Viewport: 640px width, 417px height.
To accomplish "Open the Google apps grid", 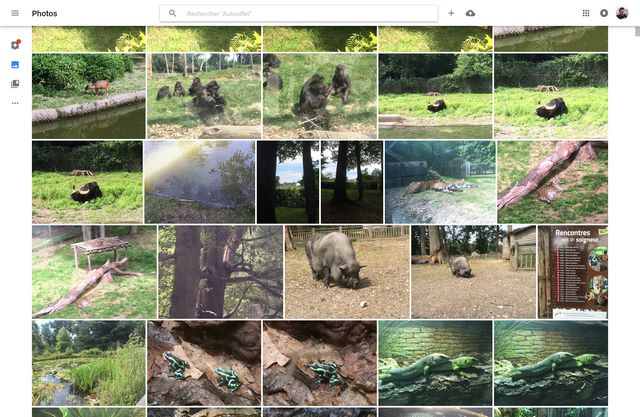I will pos(586,13).
